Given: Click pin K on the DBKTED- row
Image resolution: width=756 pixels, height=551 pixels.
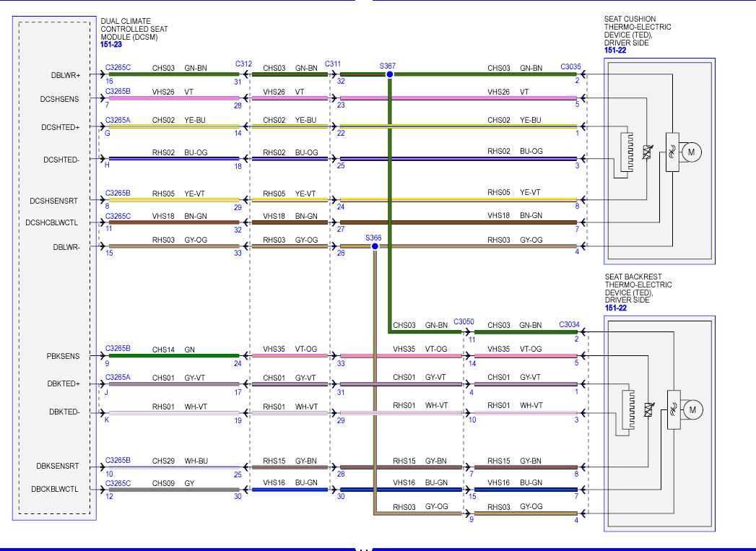Looking at the screenshot, I should pyautogui.click(x=107, y=420).
